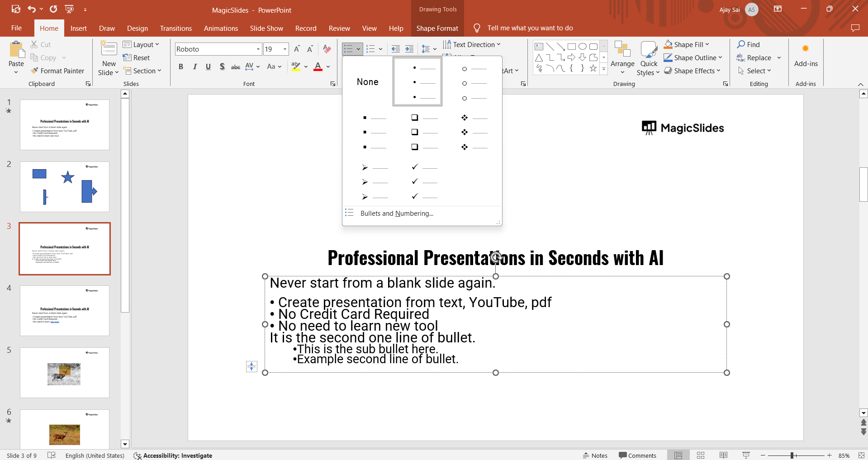Select the star shape in shapes gallery
868x460 pixels.
pos(593,68)
